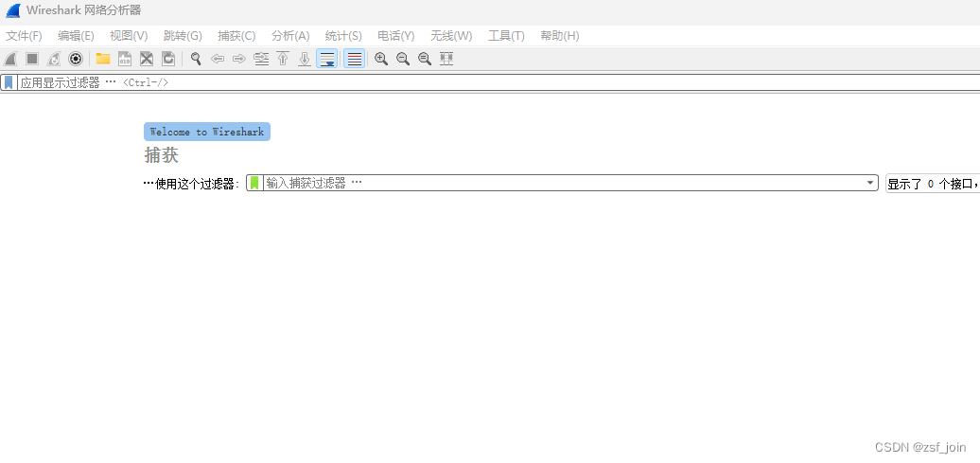This screenshot has width=980, height=463.
Task: Find a packet magnifier icon
Action: pyautogui.click(x=196, y=59)
